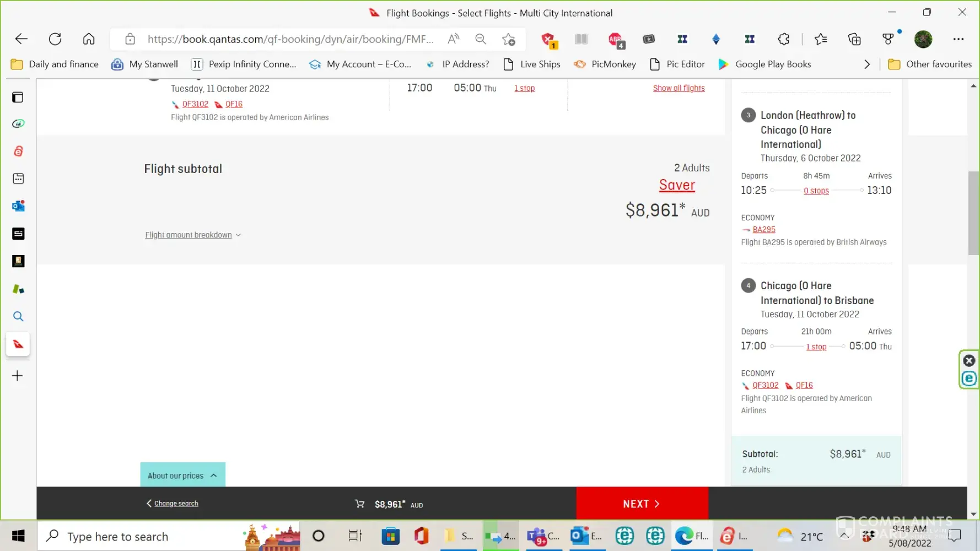Open QF16 flight details in main list
This screenshot has height=551, width=980.
tap(234, 104)
